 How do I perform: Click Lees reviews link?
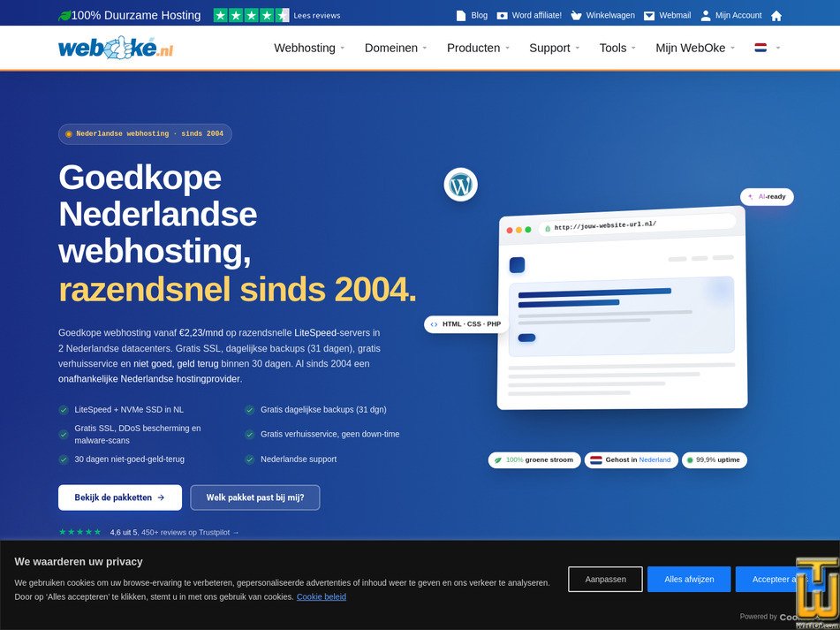pyautogui.click(x=316, y=16)
